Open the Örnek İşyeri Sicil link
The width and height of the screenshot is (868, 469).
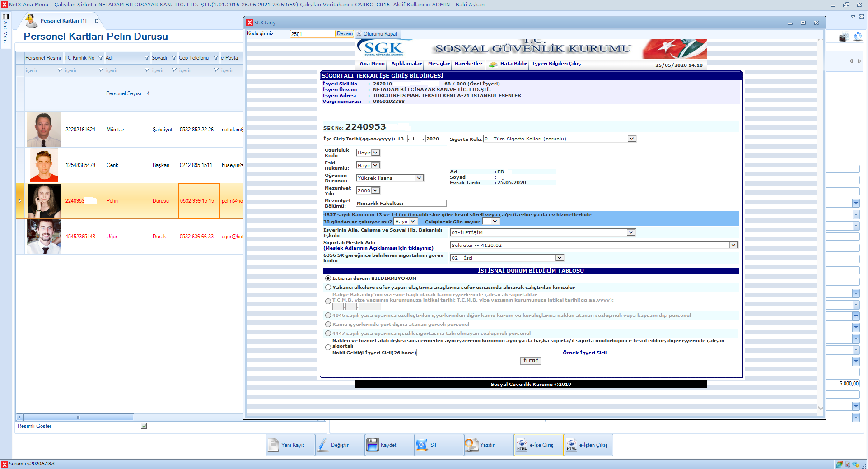tap(584, 353)
